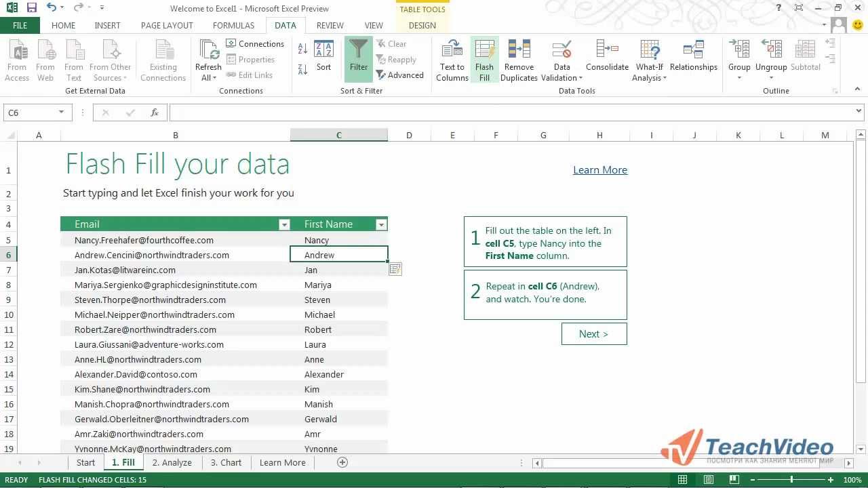This screenshot has width=868, height=488.
Task: Import data From Access
Action: pos(17,60)
